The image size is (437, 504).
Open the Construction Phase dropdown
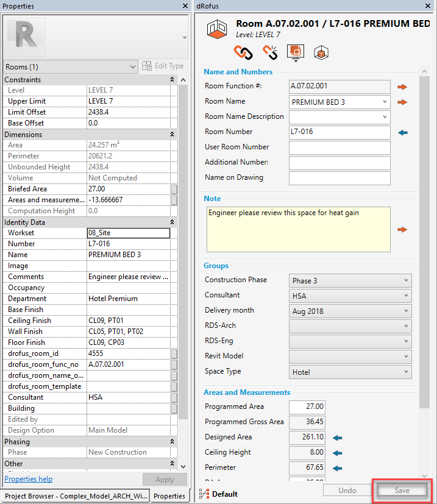(350, 281)
